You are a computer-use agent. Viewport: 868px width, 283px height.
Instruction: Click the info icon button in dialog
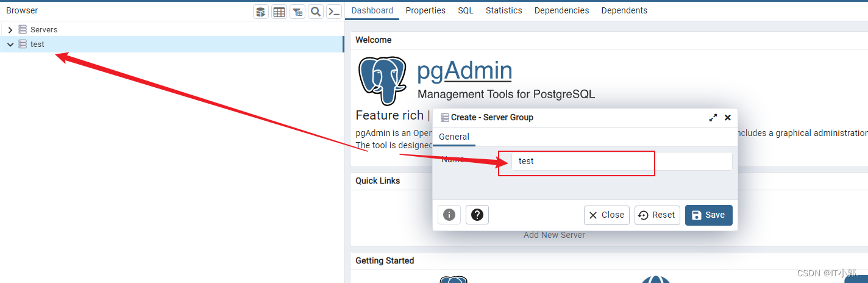[x=449, y=215]
